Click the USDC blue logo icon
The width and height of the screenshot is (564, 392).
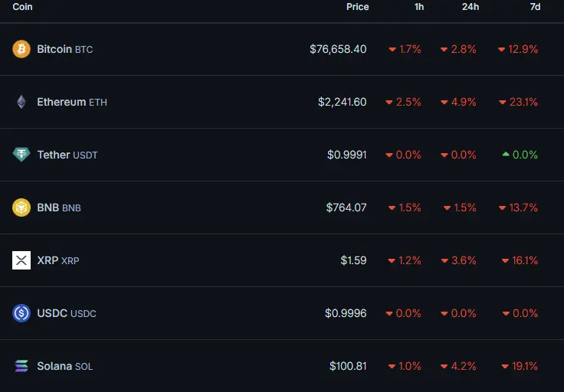tap(21, 313)
